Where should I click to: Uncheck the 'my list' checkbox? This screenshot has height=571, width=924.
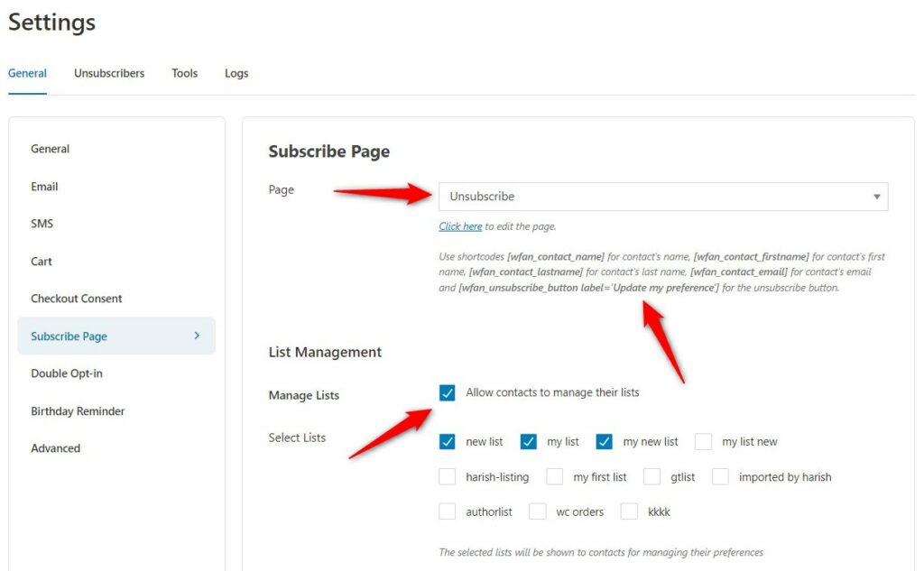(x=529, y=441)
